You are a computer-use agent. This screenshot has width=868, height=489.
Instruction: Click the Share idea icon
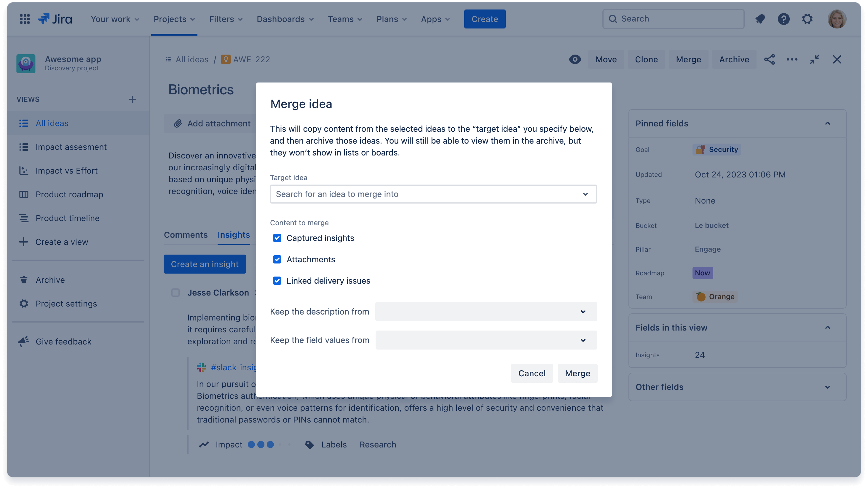(770, 59)
